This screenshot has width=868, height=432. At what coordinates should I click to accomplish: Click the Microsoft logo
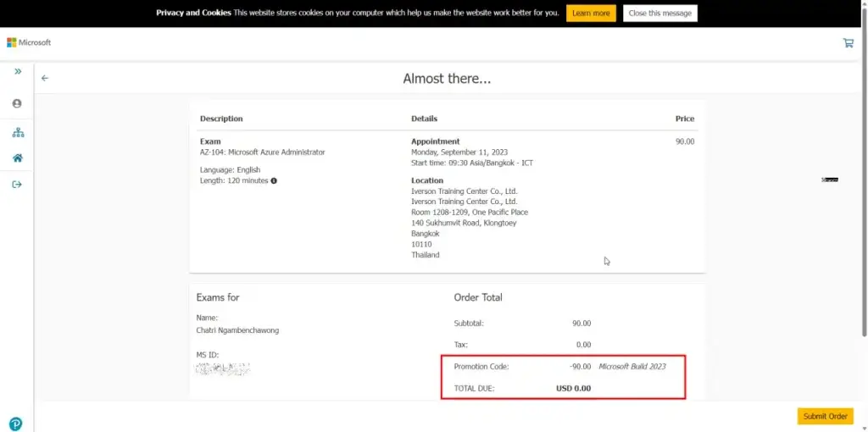(29, 42)
